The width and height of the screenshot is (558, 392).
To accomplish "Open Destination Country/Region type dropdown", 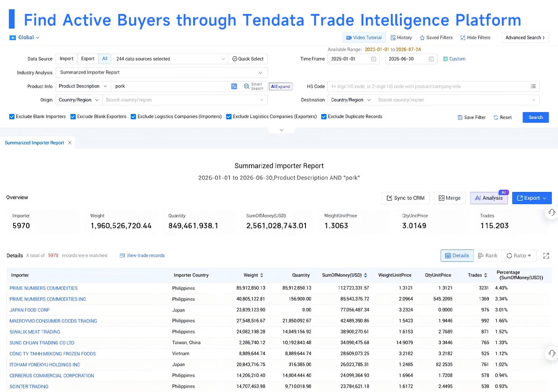I will 351,100.
